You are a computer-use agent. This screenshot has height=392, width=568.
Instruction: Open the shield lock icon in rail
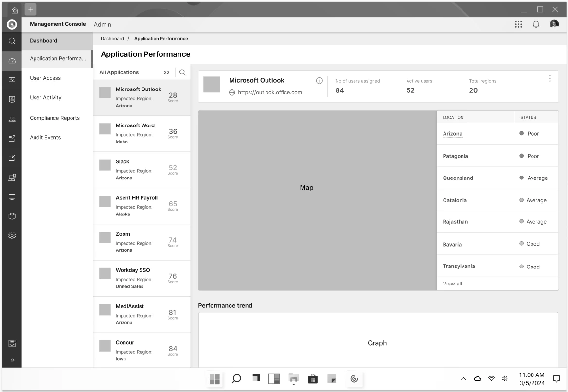pos(12,100)
